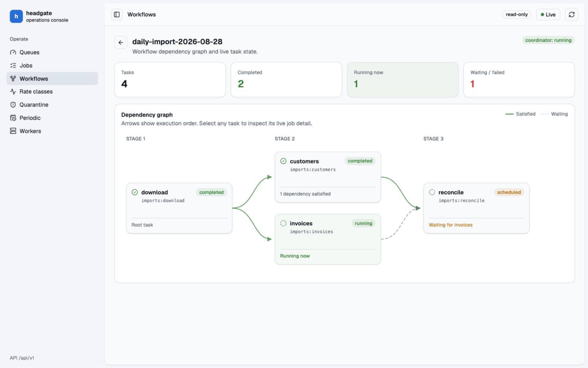Image resolution: width=588 pixels, height=368 pixels.
Task: Click the Waiting / failed summary card
Action: [x=519, y=80]
